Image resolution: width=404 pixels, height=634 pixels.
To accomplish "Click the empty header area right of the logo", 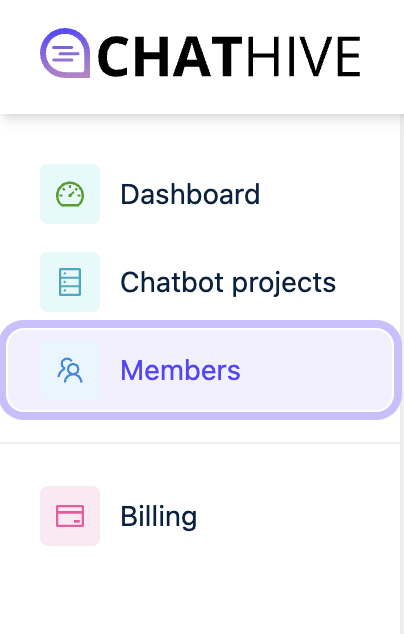I will 382,57.
